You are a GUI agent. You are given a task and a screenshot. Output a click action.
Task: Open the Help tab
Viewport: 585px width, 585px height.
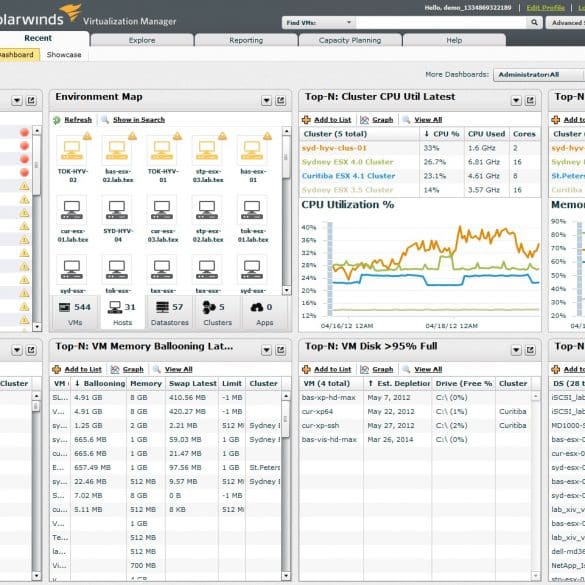(454, 40)
